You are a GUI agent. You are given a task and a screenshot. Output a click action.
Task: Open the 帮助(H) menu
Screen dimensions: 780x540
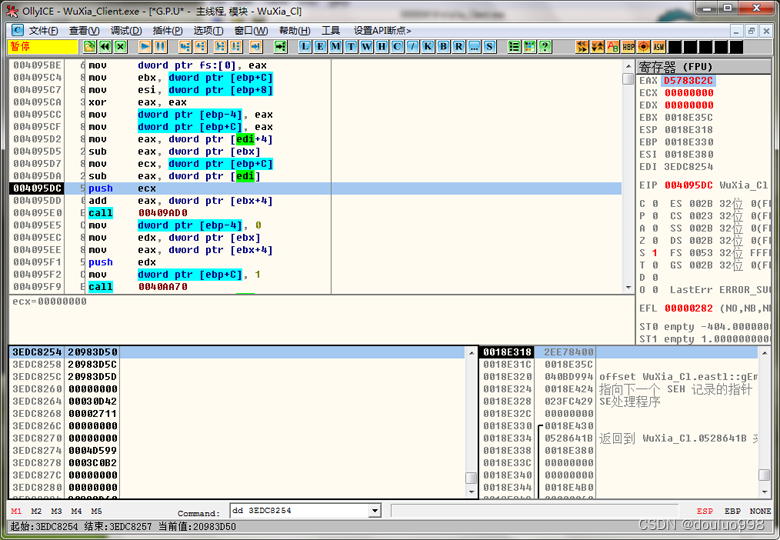(x=295, y=31)
